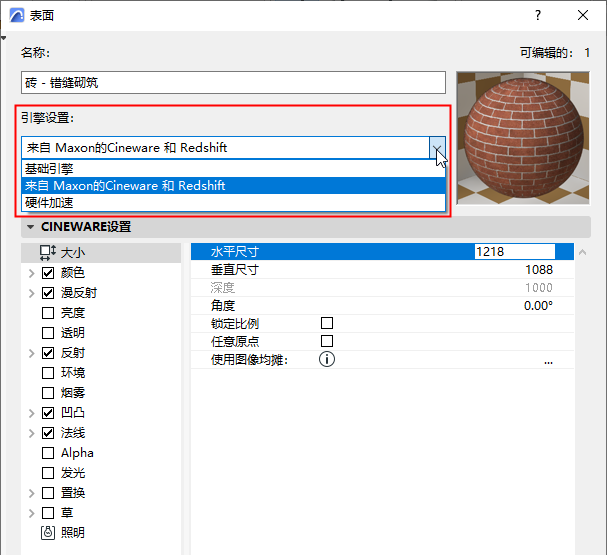
Task: Expand the 法线 tree item
Action: click(32, 433)
